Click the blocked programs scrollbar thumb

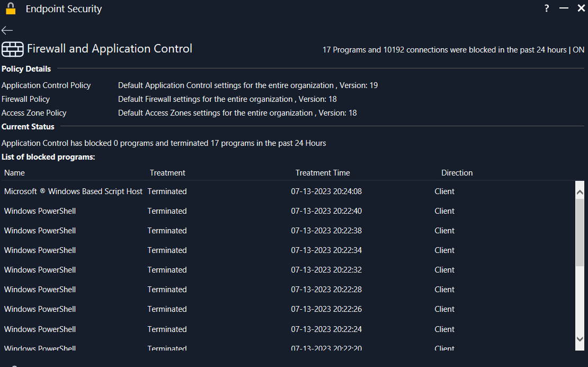(580, 232)
